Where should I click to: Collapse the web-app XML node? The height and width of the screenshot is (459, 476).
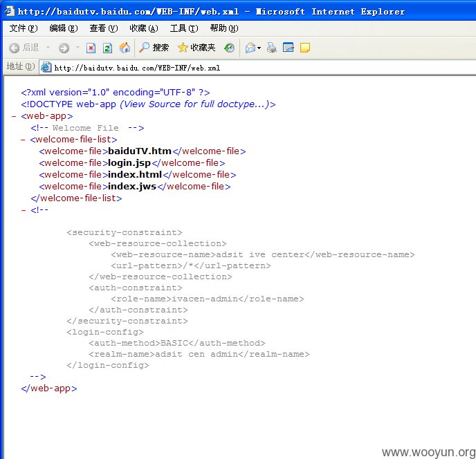click(14, 116)
